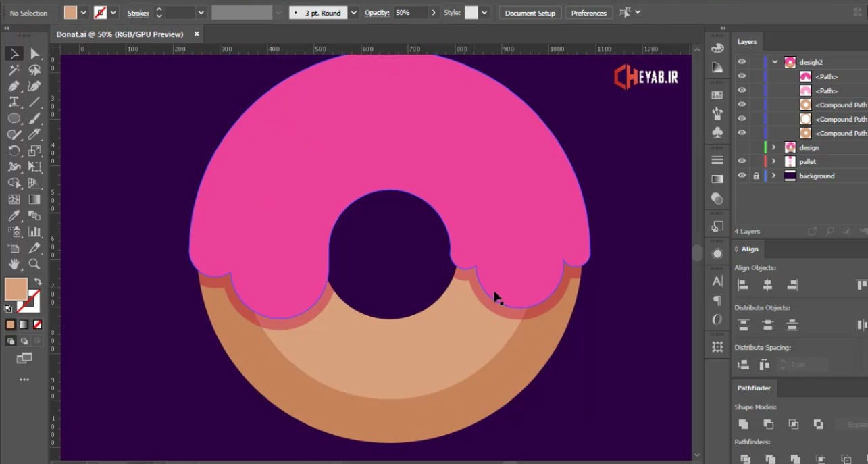Click Minus Front in Pathfinder Shape Modes
This screenshot has width=868, height=464.
click(768, 424)
